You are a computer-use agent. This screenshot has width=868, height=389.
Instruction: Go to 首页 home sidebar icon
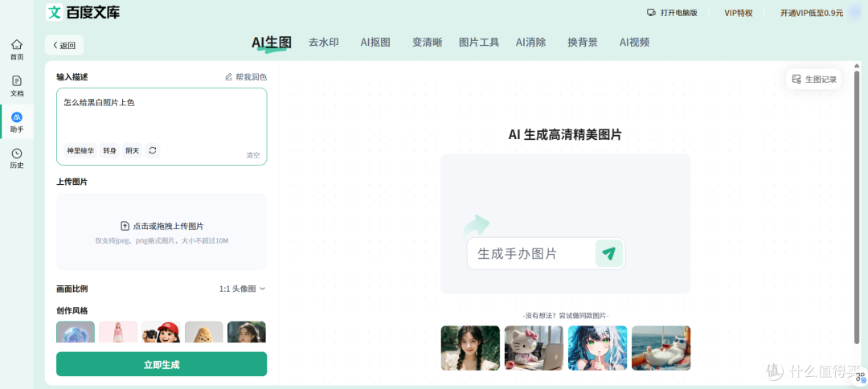click(x=17, y=49)
